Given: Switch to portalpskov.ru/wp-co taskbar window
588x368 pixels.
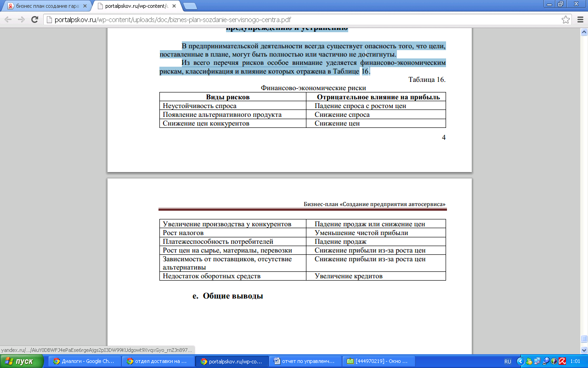Looking at the screenshot, I should point(232,361).
